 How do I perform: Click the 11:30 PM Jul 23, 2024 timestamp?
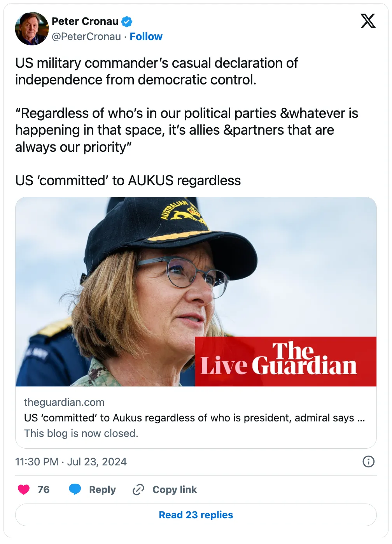pos(71,462)
